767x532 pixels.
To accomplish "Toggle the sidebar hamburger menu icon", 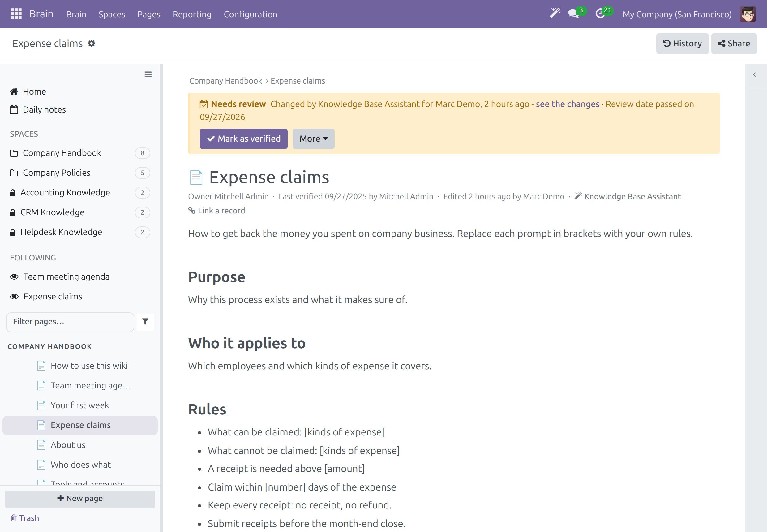I will pyautogui.click(x=148, y=75).
